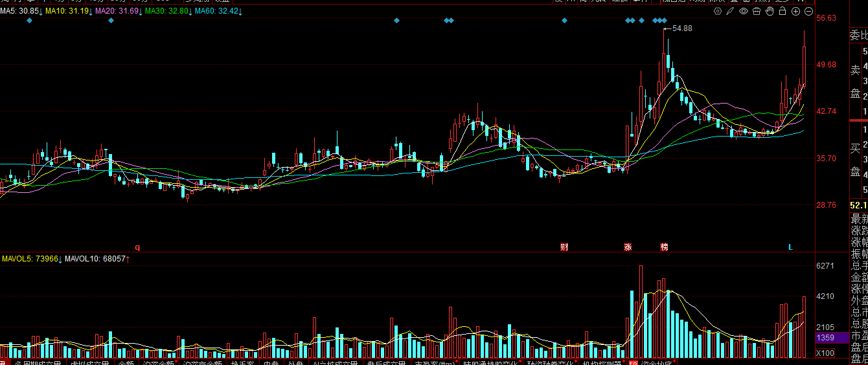Select the drawing pen tool icon
The width and height of the screenshot is (868, 365).
pyautogui.click(x=731, y=11)
